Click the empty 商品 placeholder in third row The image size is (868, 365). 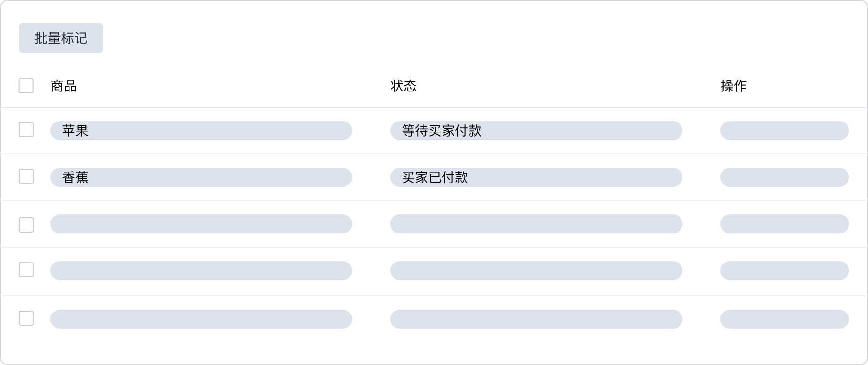(x=201, y=224)
